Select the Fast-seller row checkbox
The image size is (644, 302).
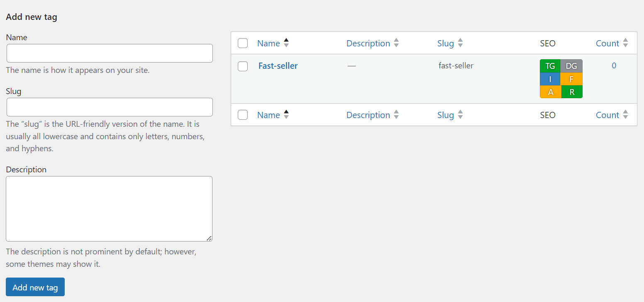point(242,66)
